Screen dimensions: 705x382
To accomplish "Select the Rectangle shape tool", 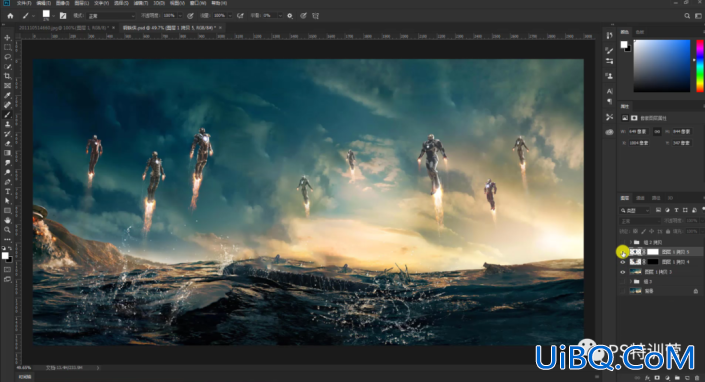I will 8,210.
